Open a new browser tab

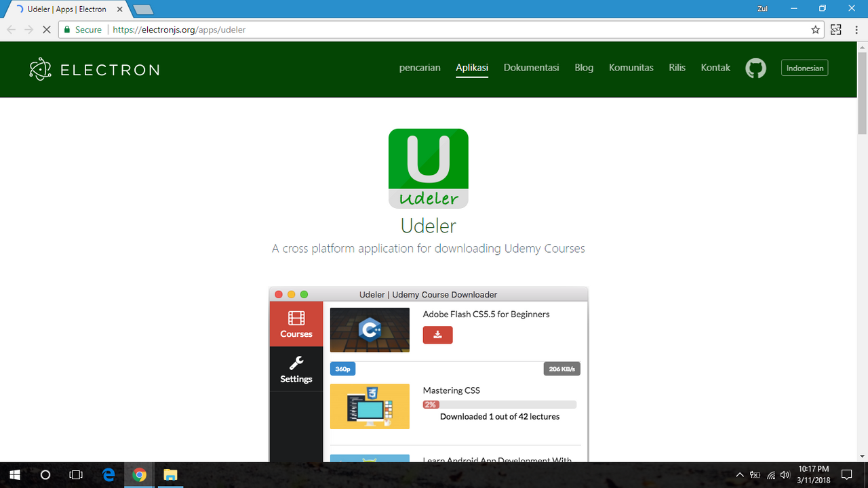143,9
